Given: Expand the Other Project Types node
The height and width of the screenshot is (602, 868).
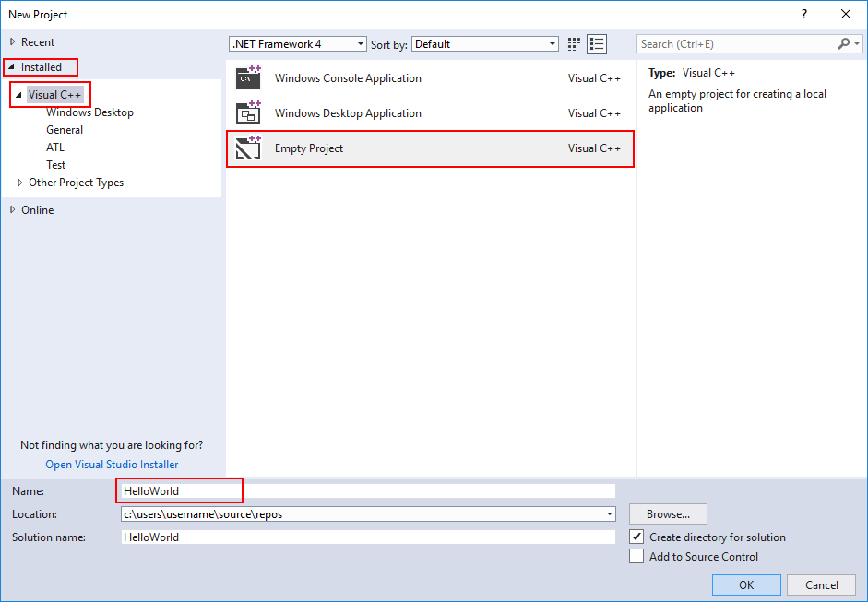Looking at the screenshot, I should [x=20, y=182].
